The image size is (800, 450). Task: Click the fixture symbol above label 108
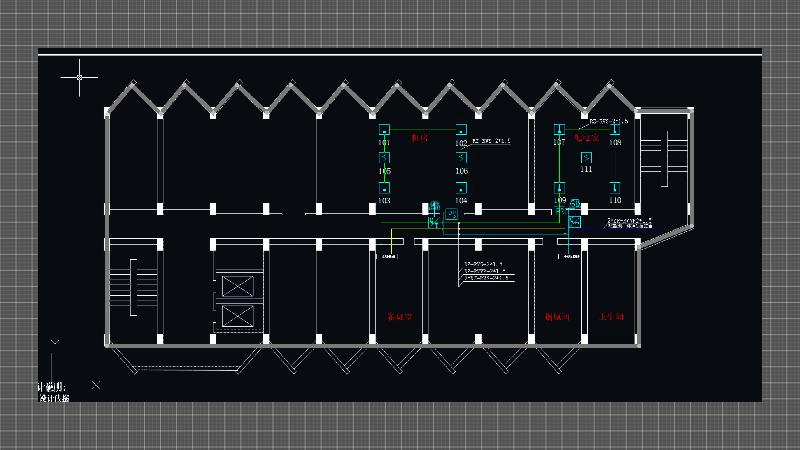point(615,129)
